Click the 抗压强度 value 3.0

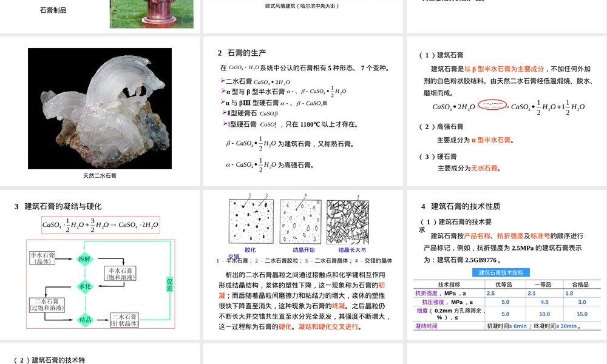(582, 302)
